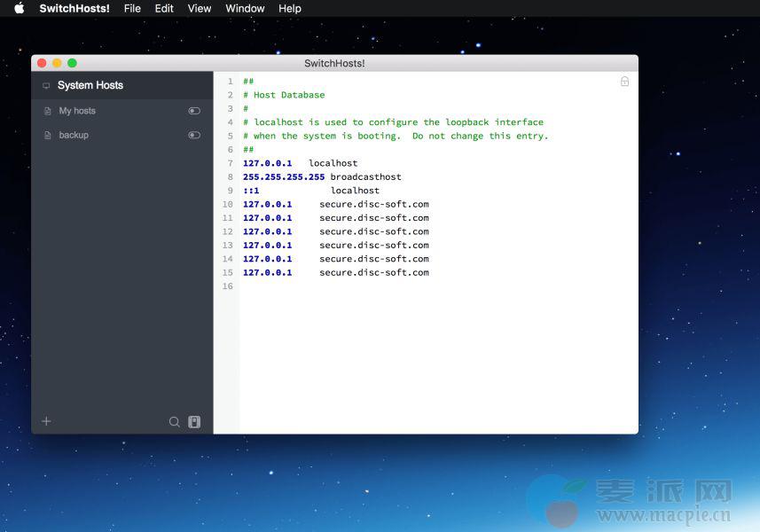Open the File menu
760x532 pixels.
132,8
